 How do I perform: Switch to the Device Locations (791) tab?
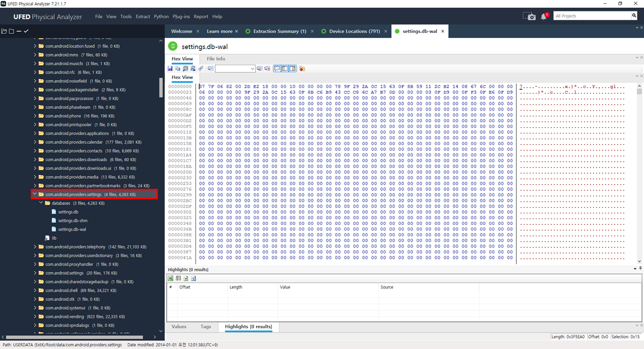(354, 31)
